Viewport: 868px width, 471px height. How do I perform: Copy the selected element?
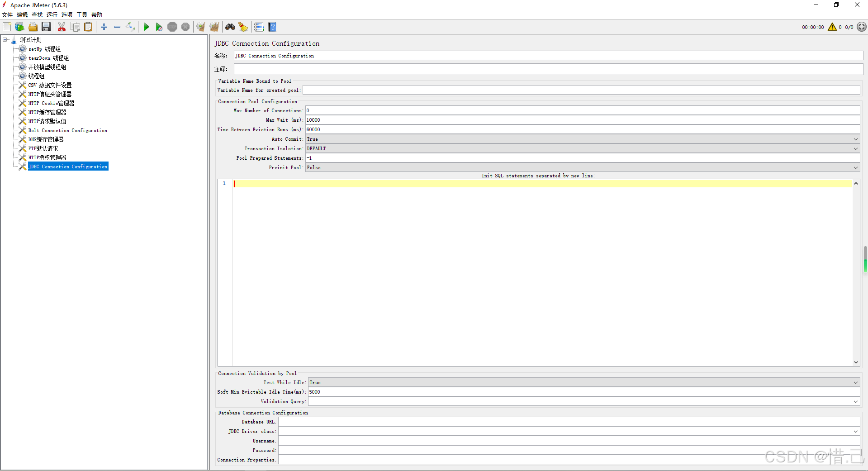click(75, 27)
